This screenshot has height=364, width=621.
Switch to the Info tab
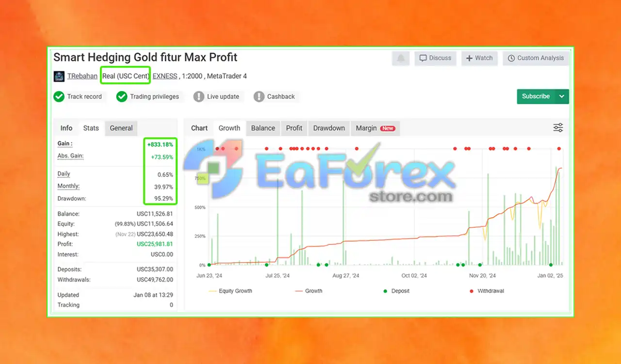66,128
